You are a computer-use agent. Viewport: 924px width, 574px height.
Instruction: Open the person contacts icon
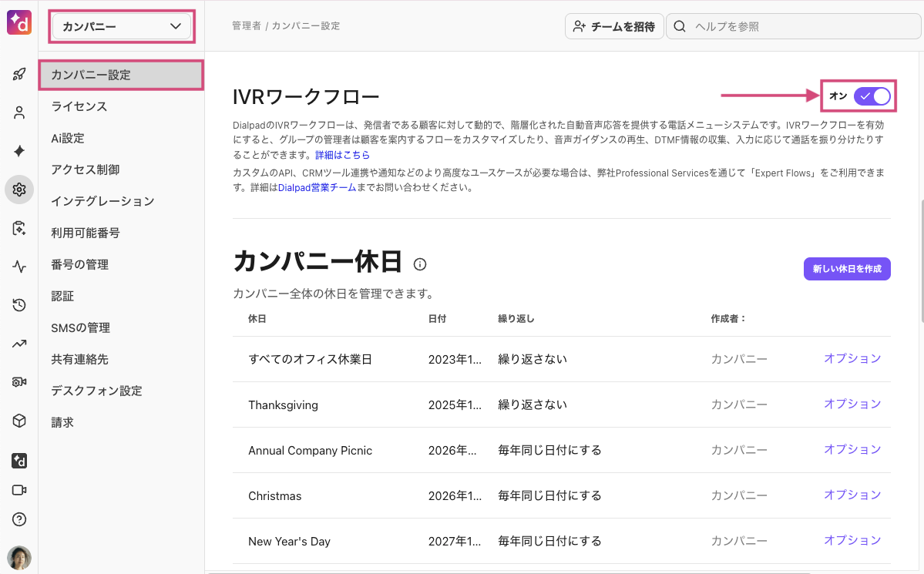tap(19, 112)
